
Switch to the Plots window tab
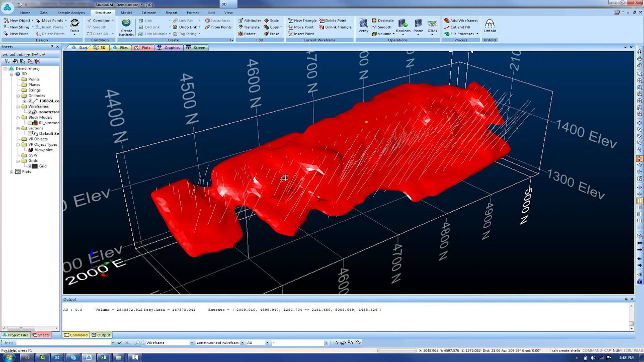142,47
